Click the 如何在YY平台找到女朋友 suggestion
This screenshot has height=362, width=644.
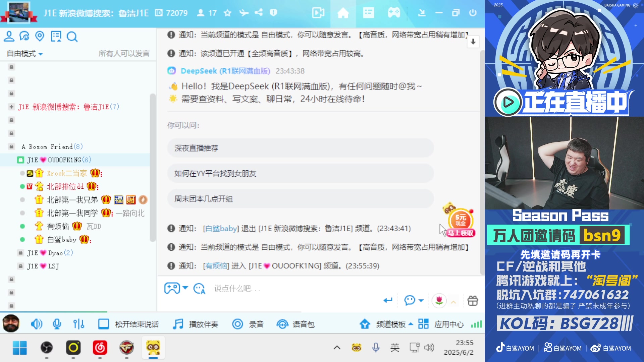(x=301, y=174)
